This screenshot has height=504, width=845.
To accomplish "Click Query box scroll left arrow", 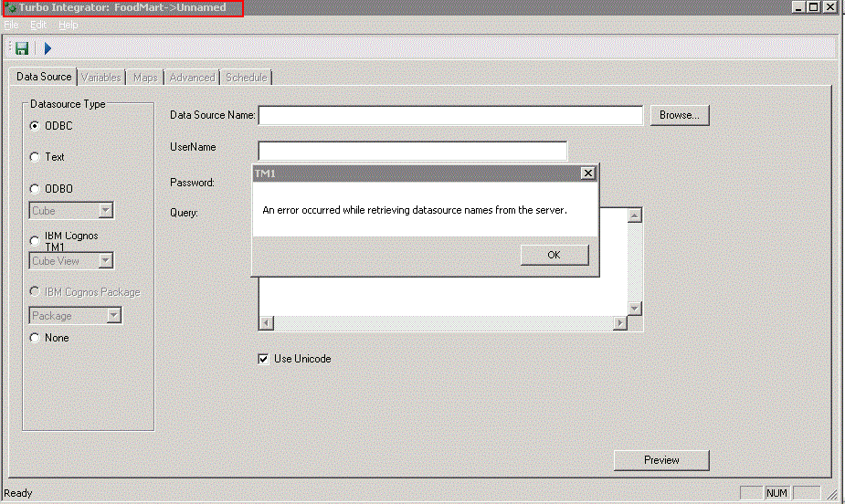I will (267, 323).
